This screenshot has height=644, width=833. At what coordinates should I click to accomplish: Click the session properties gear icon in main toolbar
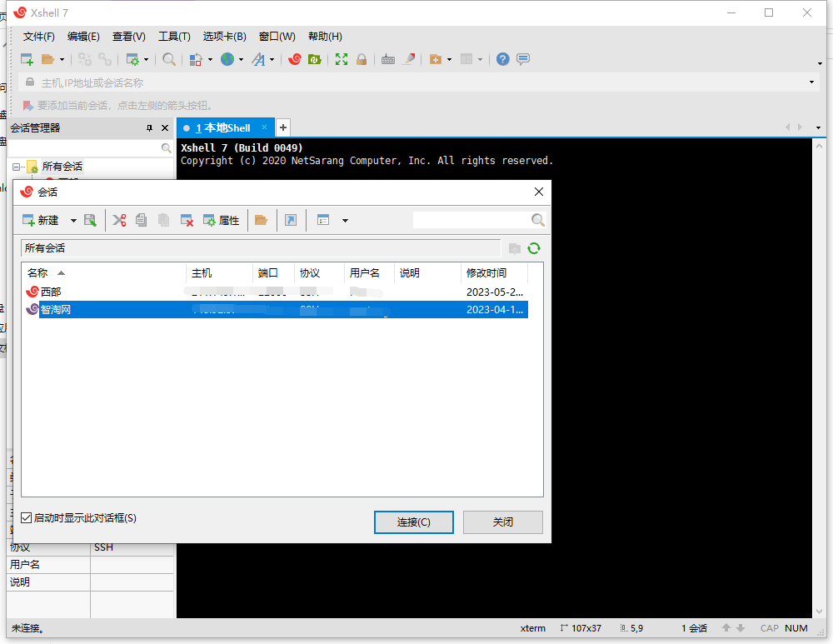pos(132,59)
